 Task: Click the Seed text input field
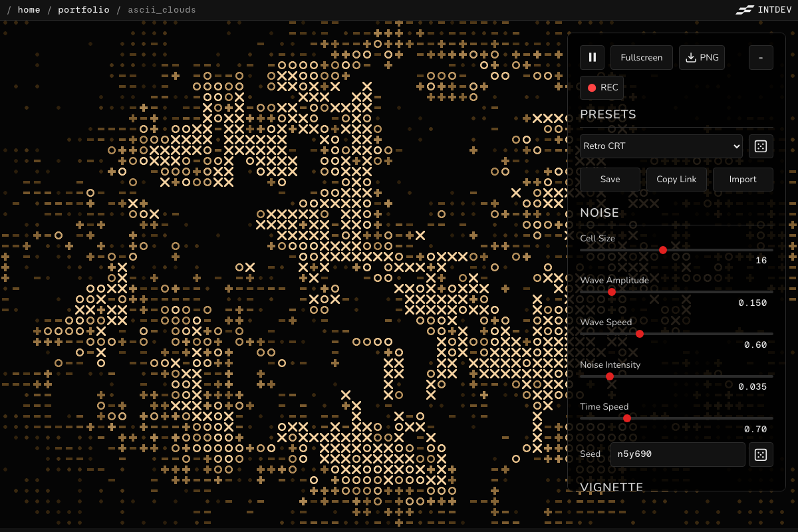[x=677, y=454]
